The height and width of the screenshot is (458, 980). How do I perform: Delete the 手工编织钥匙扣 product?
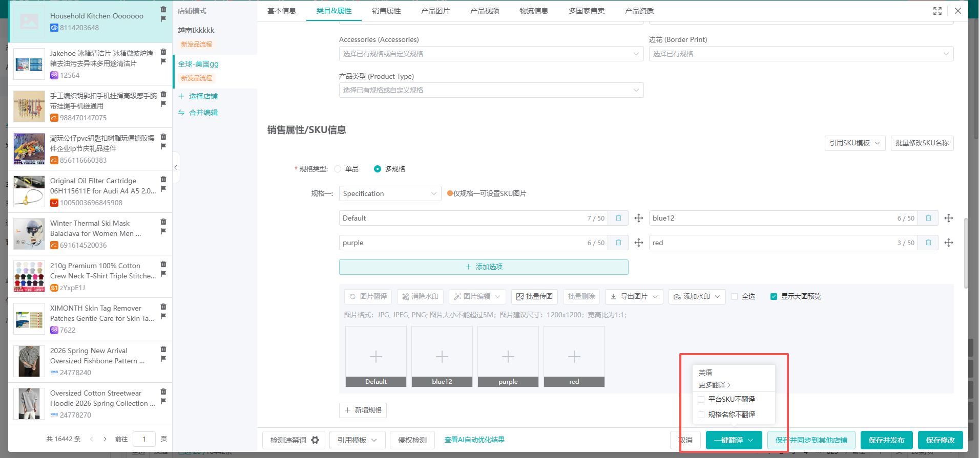click(x=163, y=94)
